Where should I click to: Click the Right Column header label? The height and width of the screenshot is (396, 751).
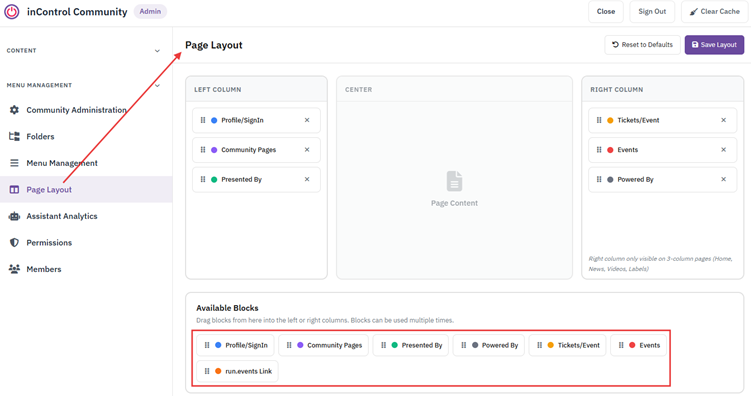616,90
